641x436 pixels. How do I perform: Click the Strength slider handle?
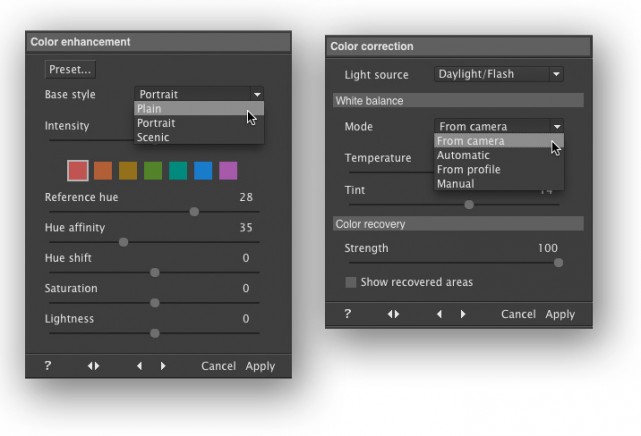coord(558,263)
